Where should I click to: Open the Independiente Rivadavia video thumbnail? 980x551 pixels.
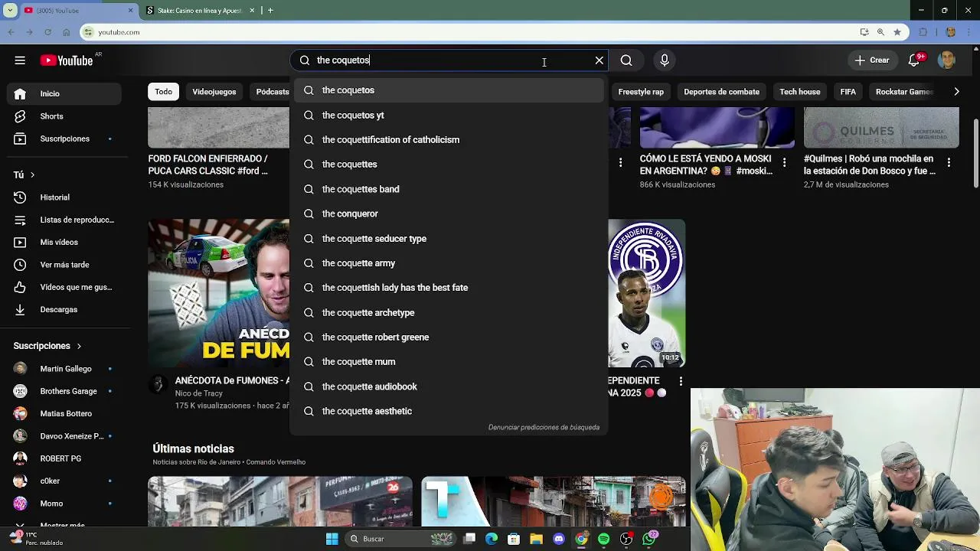pyautogui.click(x=647, y=293)
